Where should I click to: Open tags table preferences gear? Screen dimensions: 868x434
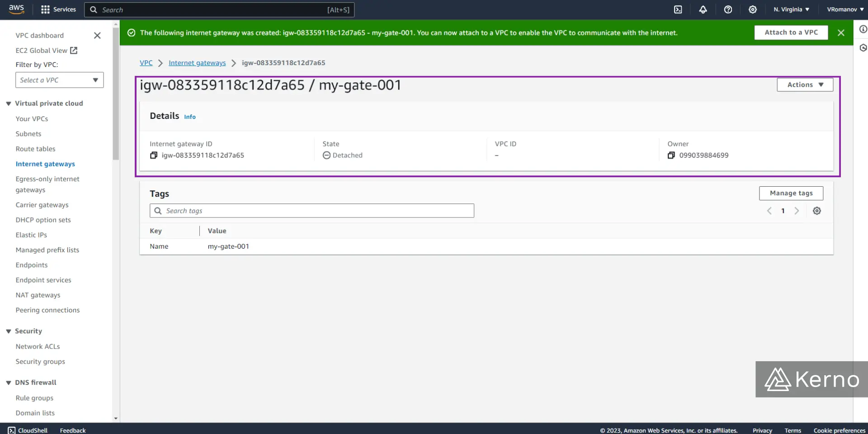point(817,211)
